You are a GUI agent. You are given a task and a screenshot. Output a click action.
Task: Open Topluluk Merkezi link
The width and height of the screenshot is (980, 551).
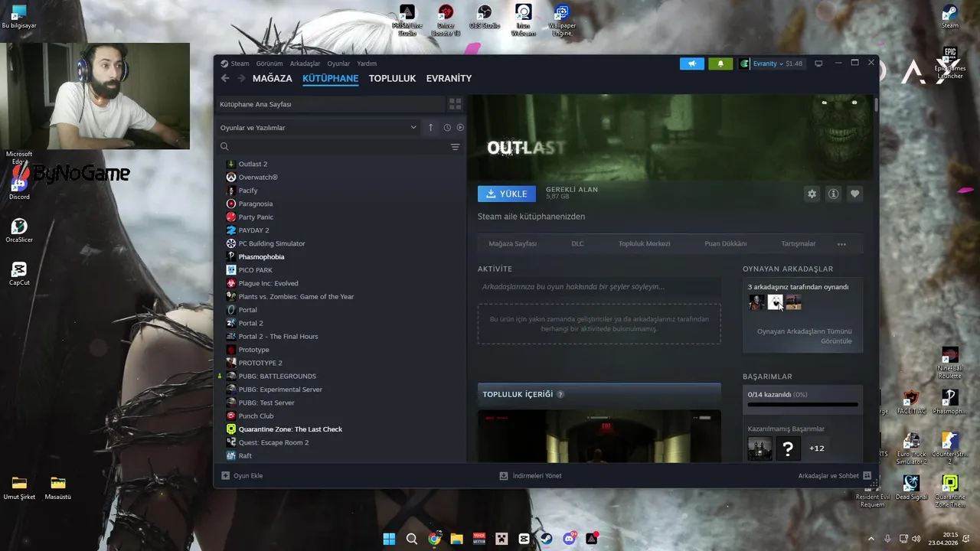pos(644,244)
